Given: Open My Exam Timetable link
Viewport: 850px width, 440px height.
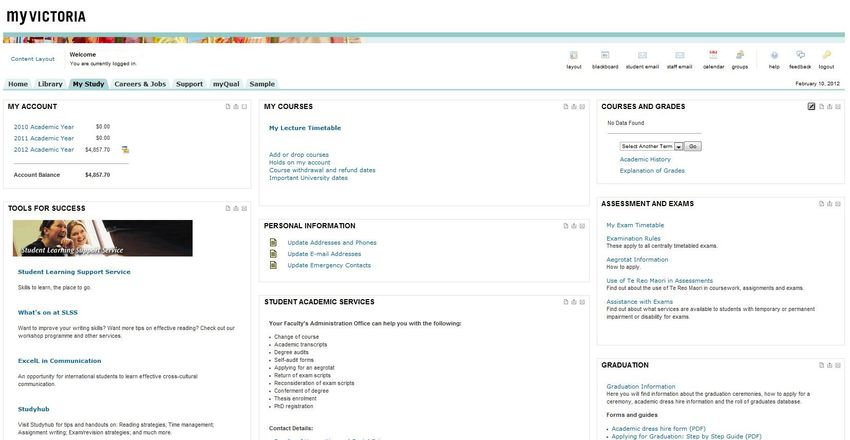Looking at the screenshot, I should [635, 225].
